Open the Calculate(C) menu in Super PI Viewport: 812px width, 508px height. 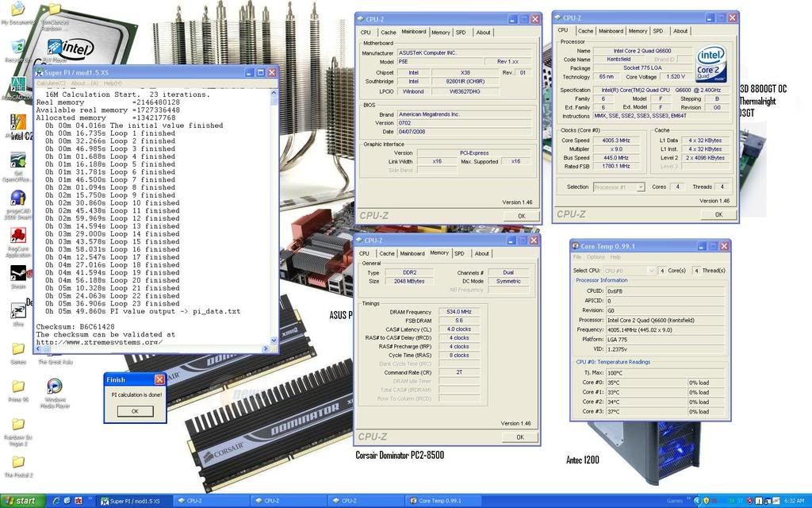[51, 83]
